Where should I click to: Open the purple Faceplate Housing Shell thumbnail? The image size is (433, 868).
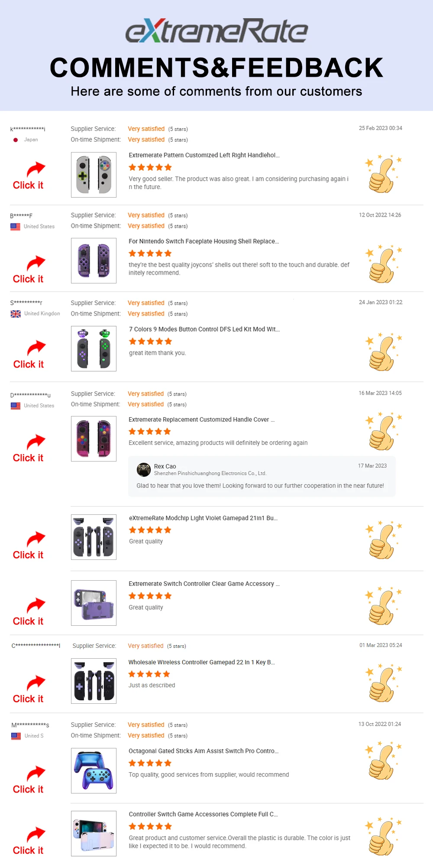coord(94,260)
